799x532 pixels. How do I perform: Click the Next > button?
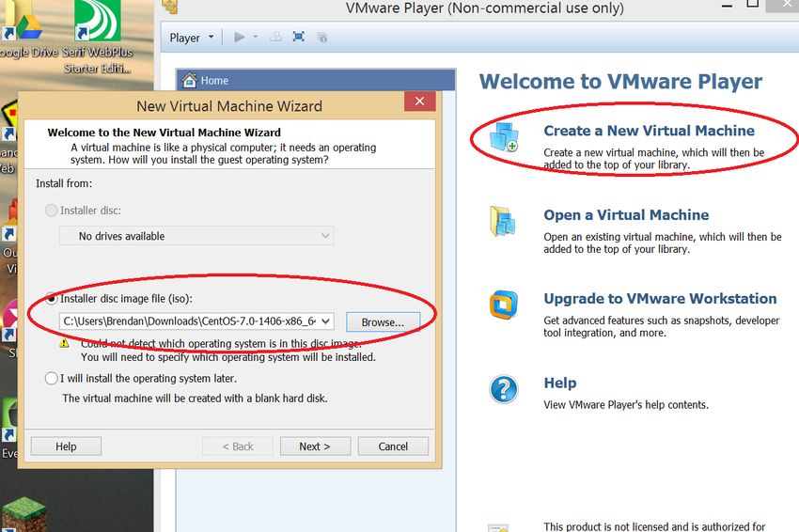pos(315,446)
